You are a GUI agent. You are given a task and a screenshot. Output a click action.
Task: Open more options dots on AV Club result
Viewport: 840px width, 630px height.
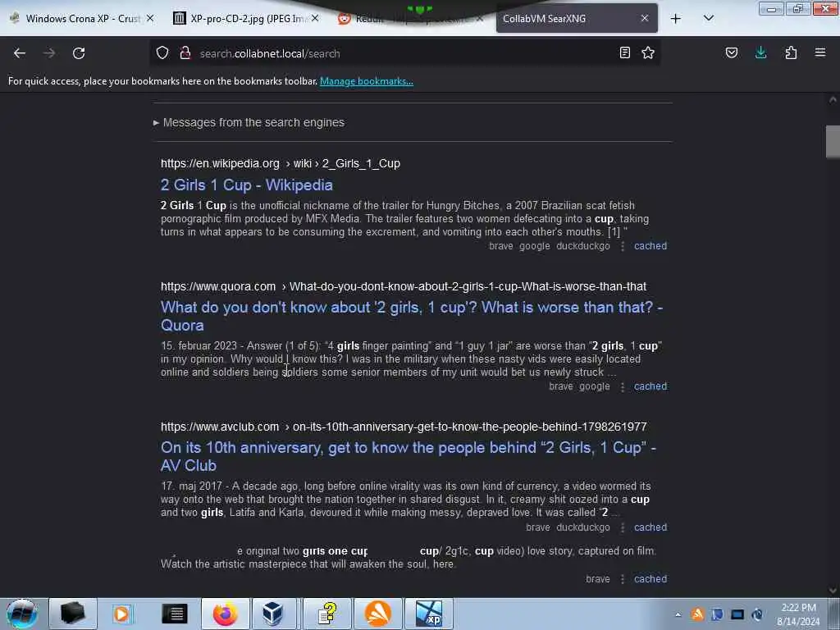tap(623, 527)
